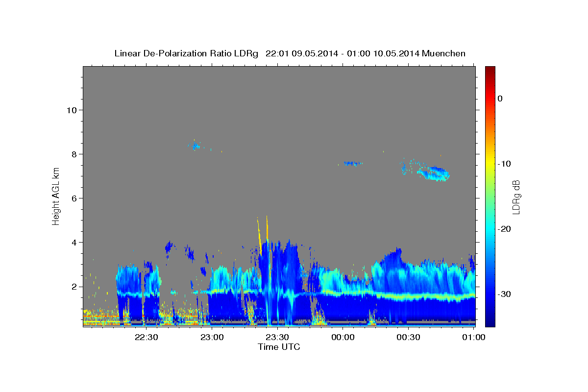This screenshot has width=588, height=392.
Task: Click the green middle of the colorbar
Action: coord(490,196)
